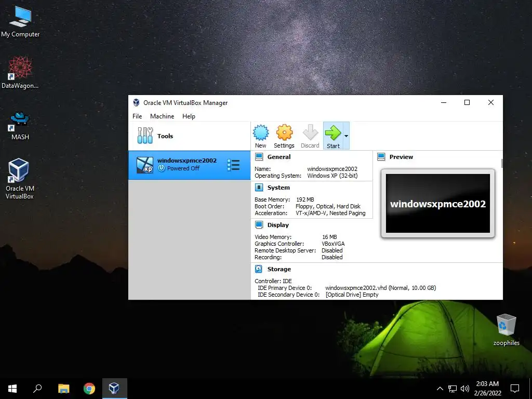Click the Acceleration value VT-x/AMD-V, Nested Paging
This screenshot has width=532, height=399.
point(330,213)
